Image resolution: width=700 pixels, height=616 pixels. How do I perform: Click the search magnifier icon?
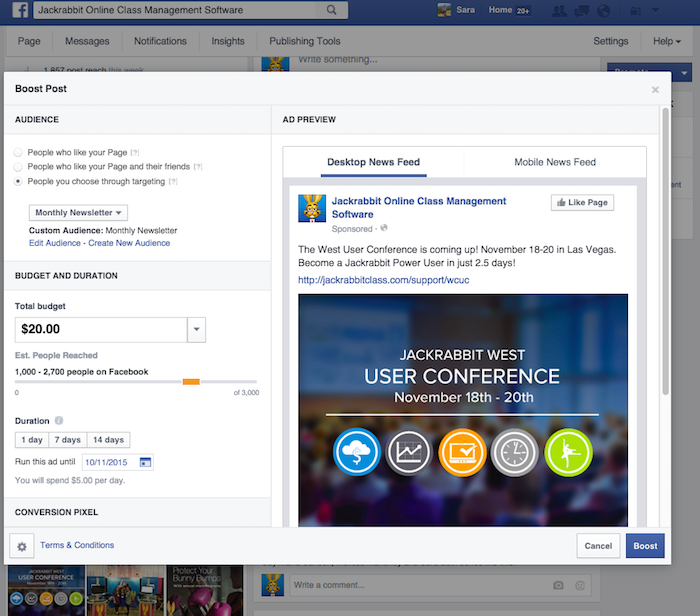331,11
